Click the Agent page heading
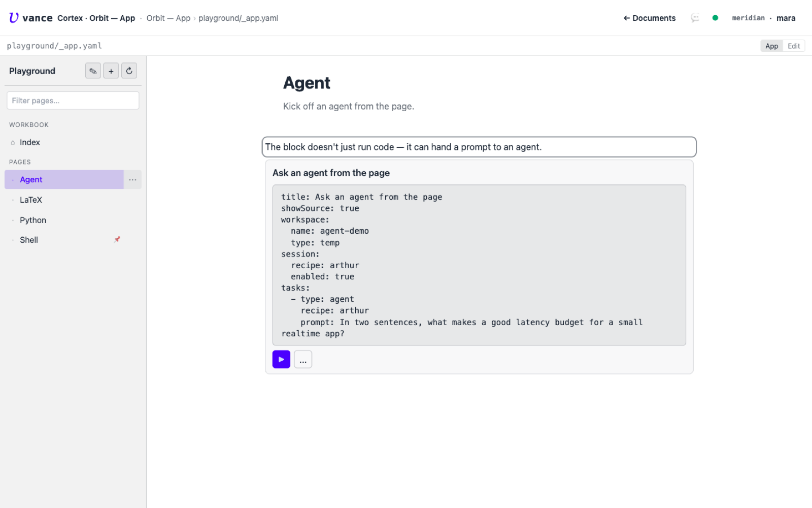The image size is (812, 508). click(307, 83)
